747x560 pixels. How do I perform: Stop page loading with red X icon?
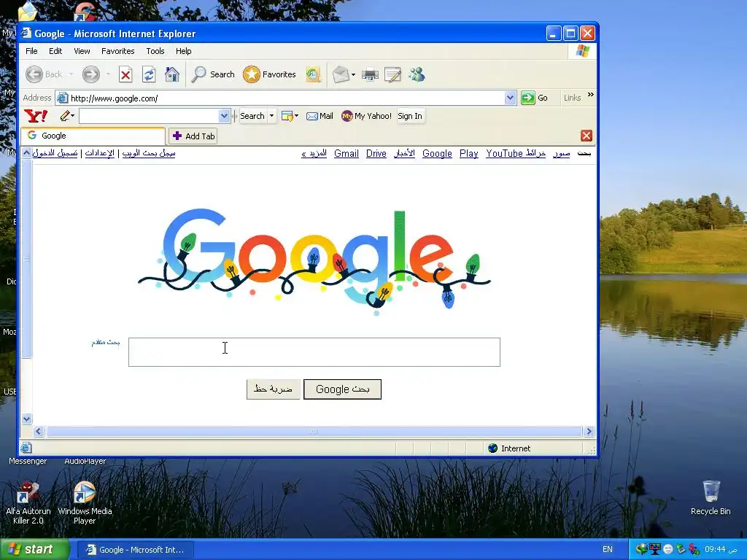(x=125, y=75)
